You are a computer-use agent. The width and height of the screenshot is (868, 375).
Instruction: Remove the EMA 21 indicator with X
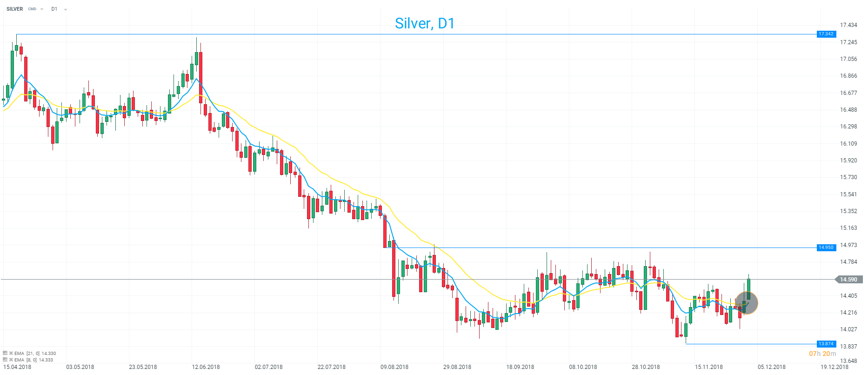tap(11, 353)
